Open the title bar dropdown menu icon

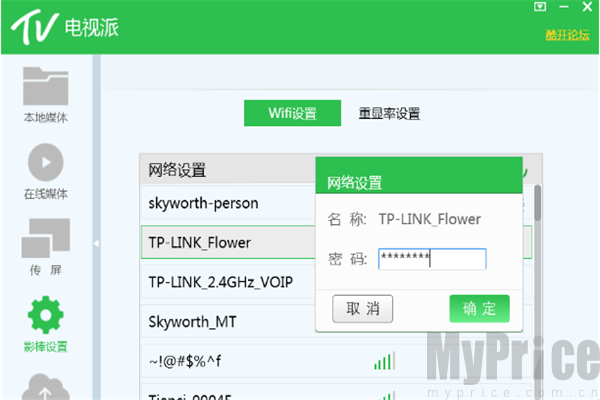pos(540,7)
